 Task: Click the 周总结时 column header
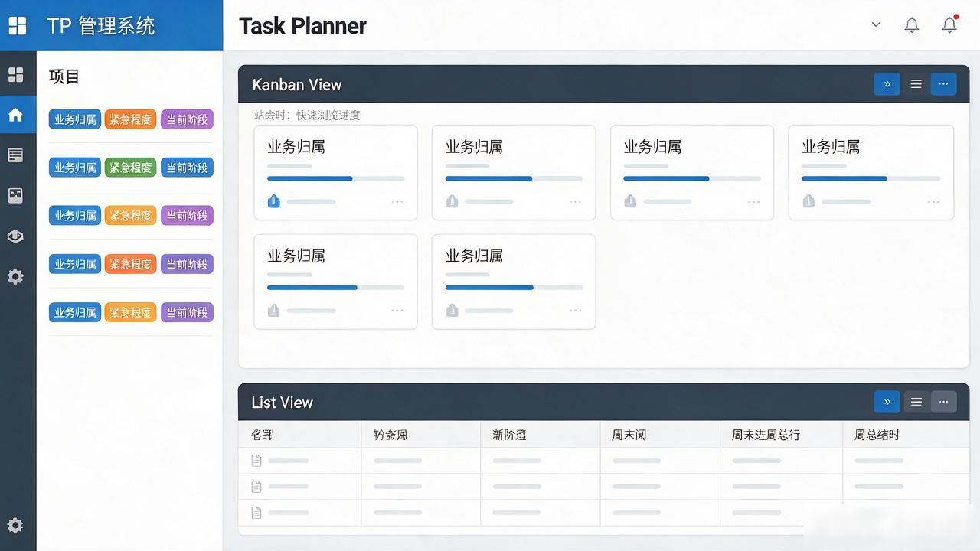[877, 435]
